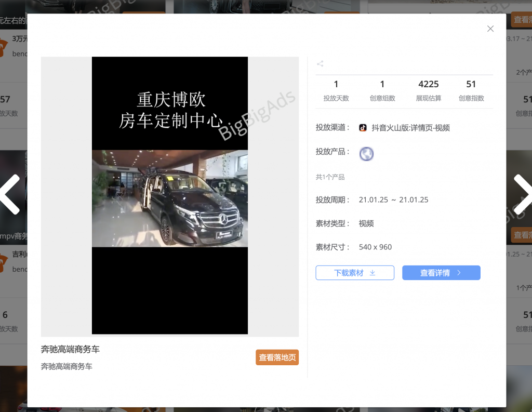
Task: Select the 51 创意指数 stat
Action: click(x=471, y=90)
